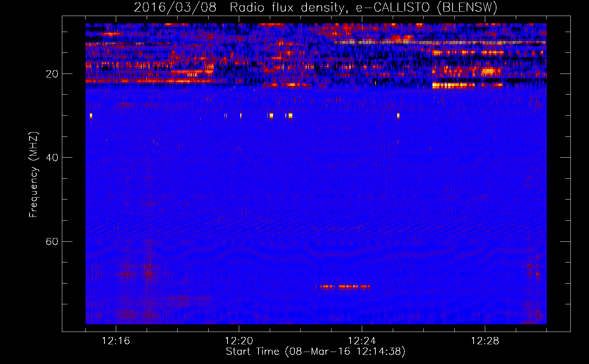Click the plot title 'Radio flux density, e-CALLISTO (BLENSW)'
The image size is (589, 364).
(x=363, y=7)
